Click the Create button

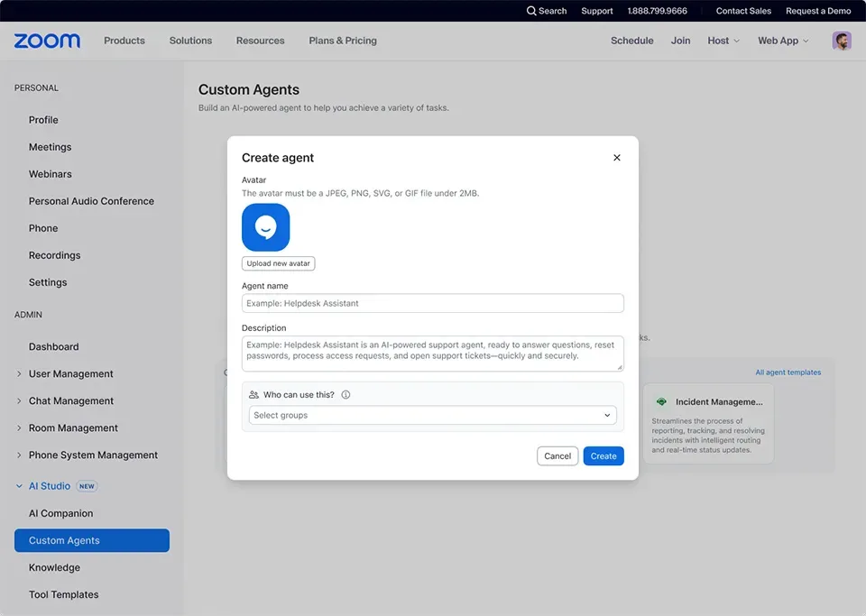(x=603, y=456)
